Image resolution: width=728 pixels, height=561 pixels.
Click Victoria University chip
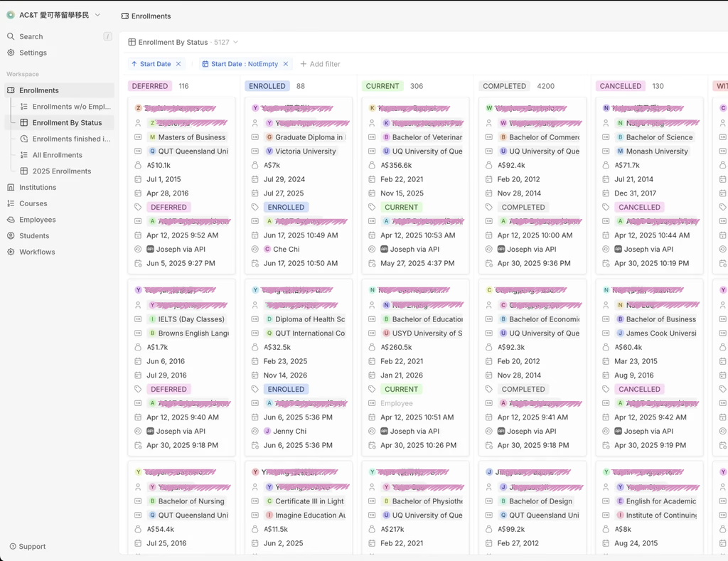(301, 151)
